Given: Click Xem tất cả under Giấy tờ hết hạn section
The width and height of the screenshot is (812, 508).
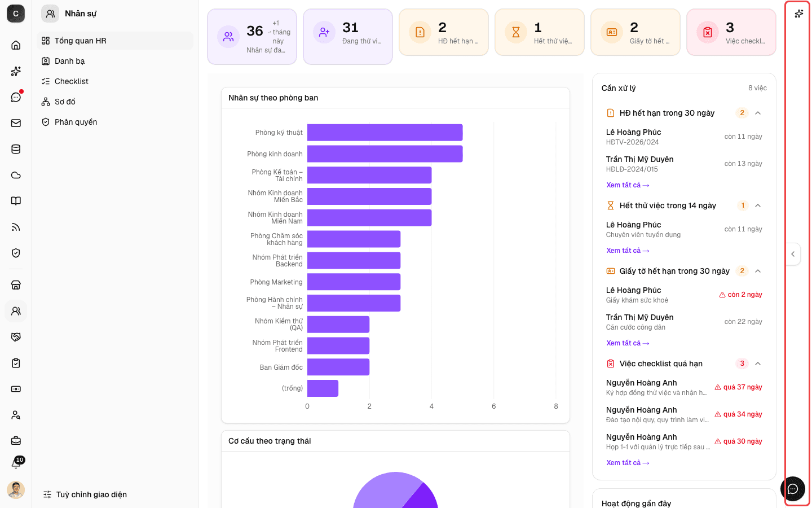Looking at the screenshot, I should point(628,343).
